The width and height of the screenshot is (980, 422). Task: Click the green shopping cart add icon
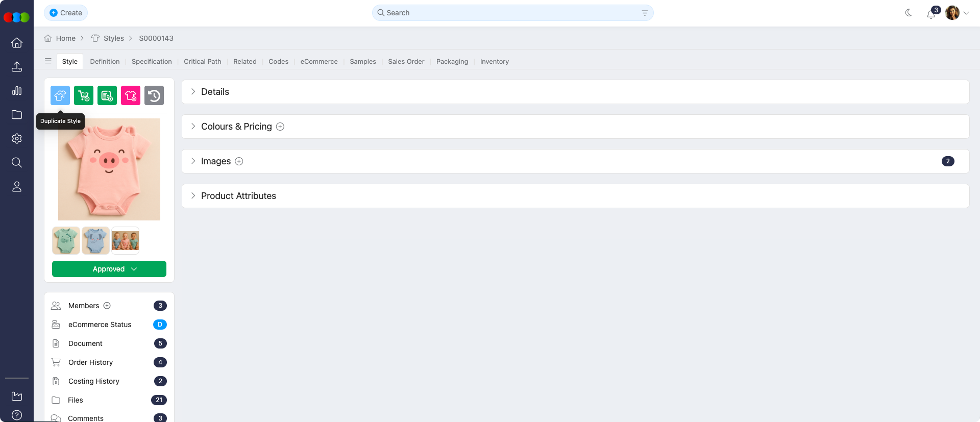click(x=84, y=95)
